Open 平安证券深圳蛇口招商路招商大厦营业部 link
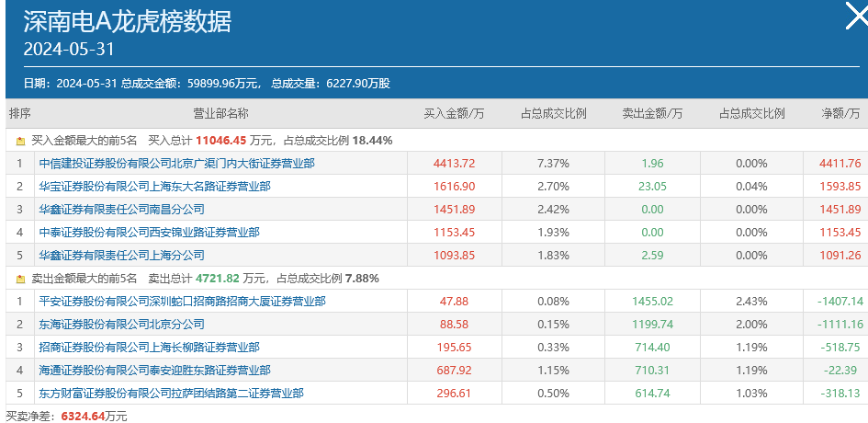The height and width of the screenshot is (423, 868). (x=183, y=301)
